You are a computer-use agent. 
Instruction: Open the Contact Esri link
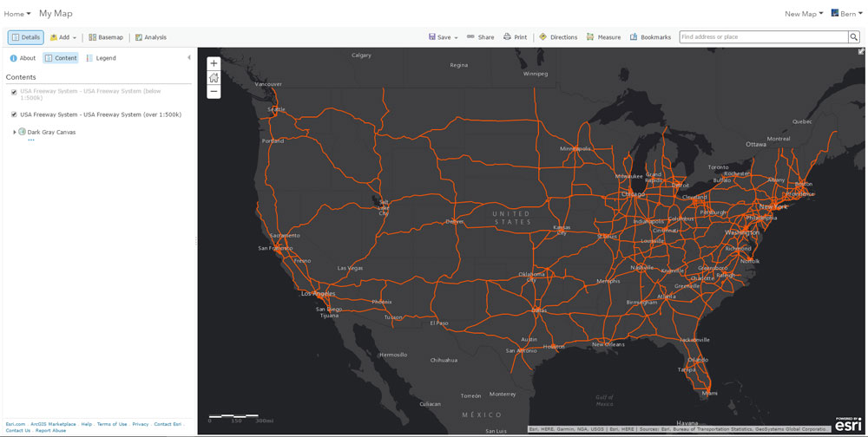[168, 424]
